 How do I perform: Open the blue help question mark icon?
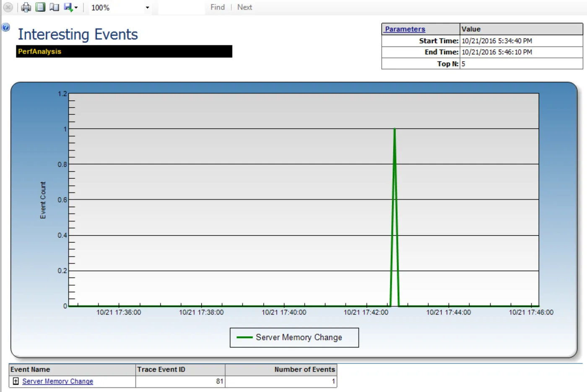click(x=6, y=27)
